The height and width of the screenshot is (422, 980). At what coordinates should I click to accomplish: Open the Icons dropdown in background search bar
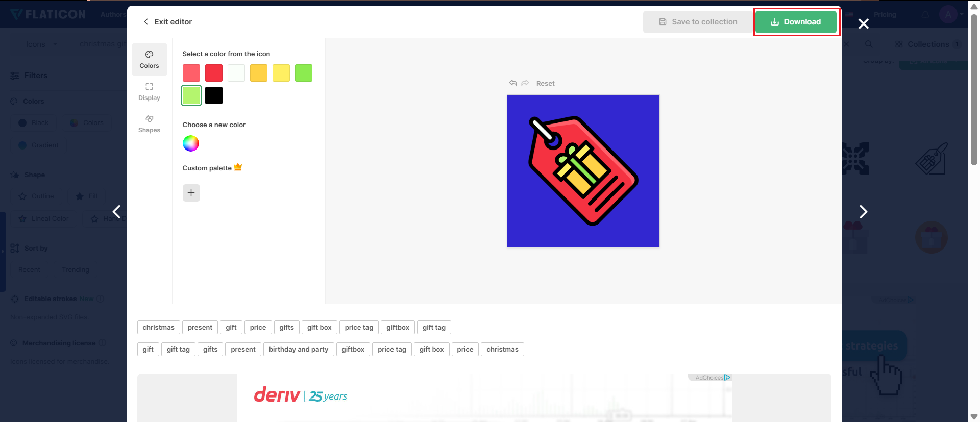pyautogui.click(x=41, y=44)
